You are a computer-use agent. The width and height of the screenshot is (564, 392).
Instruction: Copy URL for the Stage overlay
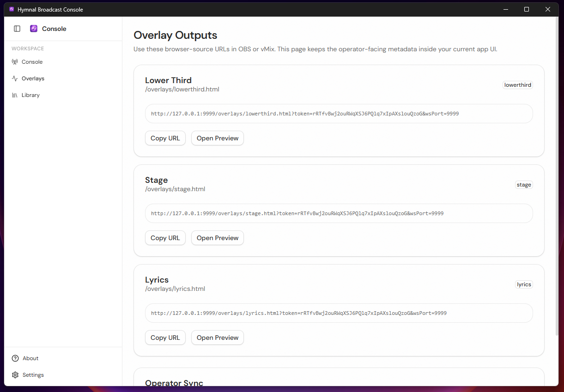click(x=165, y=238)
